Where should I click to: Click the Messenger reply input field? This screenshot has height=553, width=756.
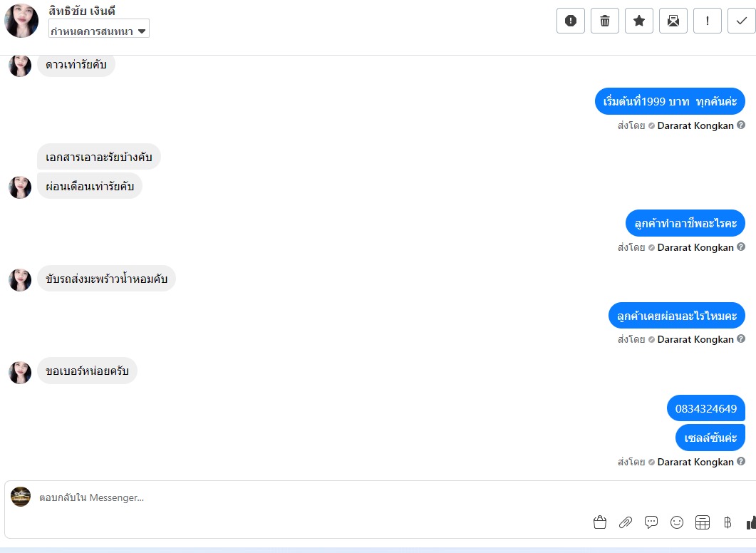click(314, 497)
